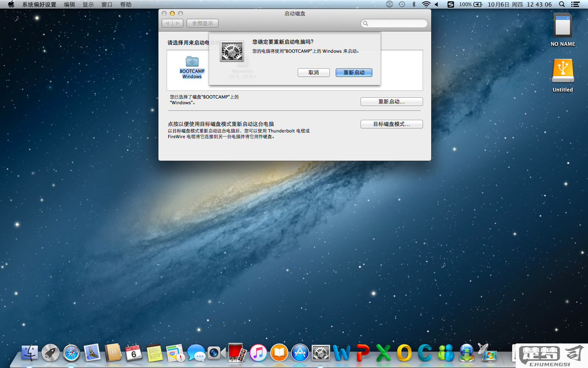588x368 pixels.
Task: Launch Safari from the Dock
Action: 71,353
